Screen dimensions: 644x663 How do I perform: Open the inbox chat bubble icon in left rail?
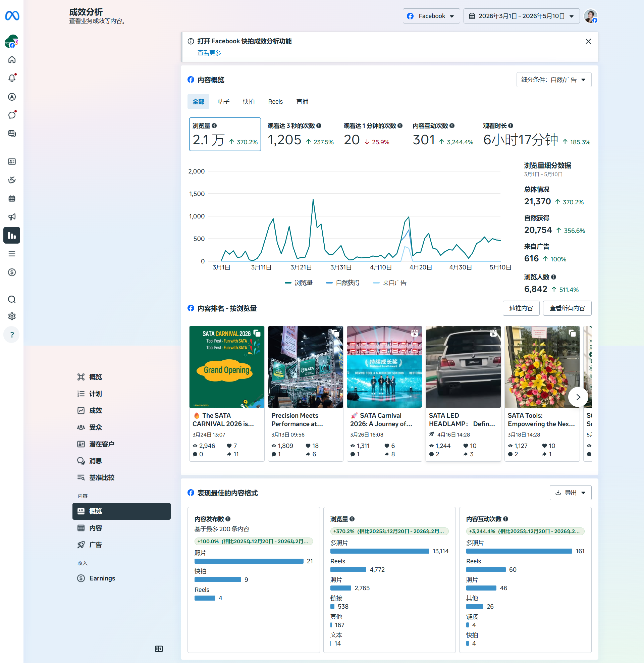pyautogui.click(x=12, y=115)
